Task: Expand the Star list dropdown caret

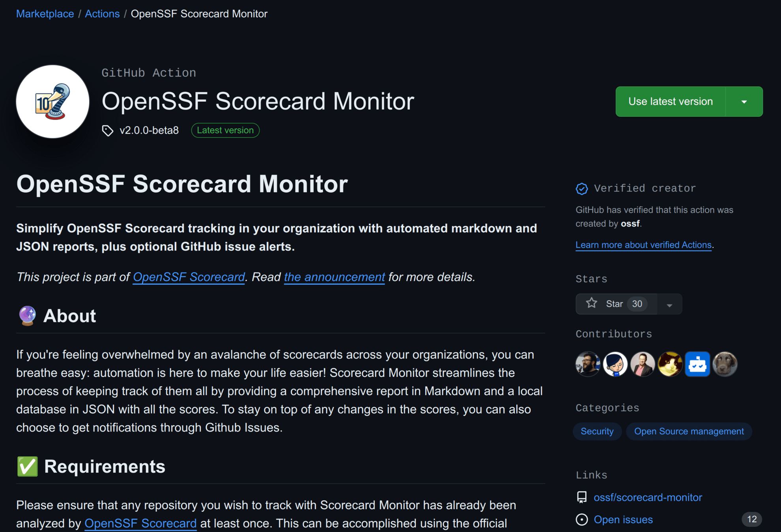Action: [x=669, y=305]
